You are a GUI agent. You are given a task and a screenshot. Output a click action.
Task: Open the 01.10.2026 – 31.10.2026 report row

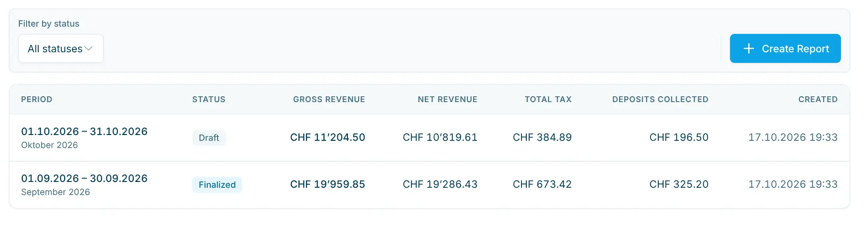click(x=429, y=138)
